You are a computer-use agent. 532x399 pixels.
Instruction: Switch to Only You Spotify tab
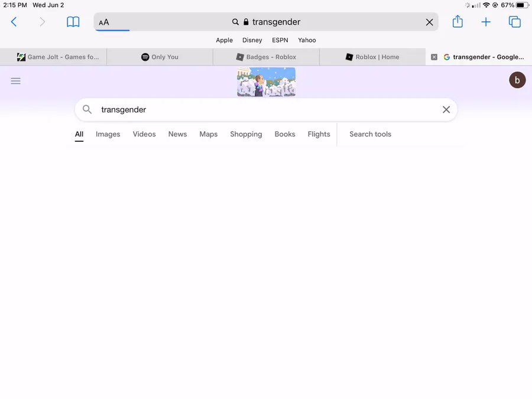pyautogui.click(x=160, y=57)
